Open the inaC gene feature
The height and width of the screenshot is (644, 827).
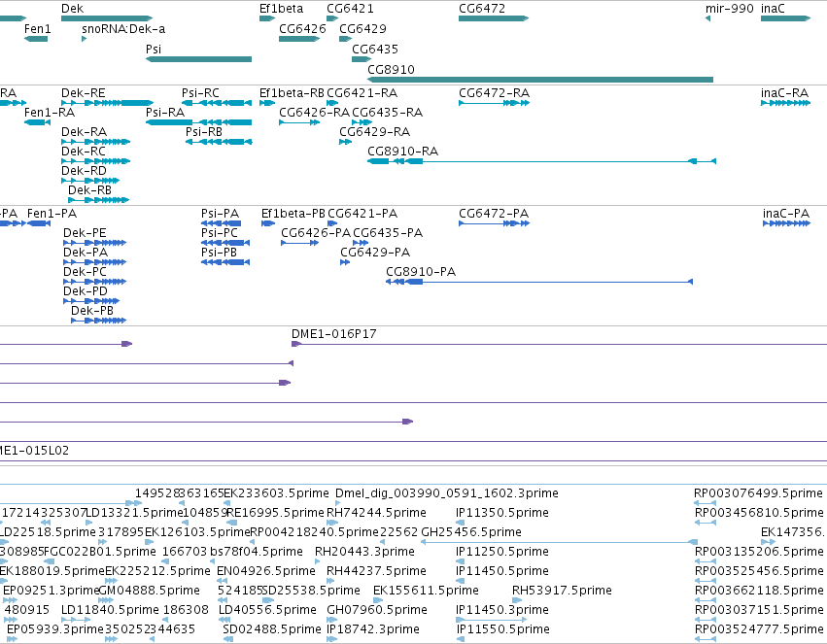click(x=785, y=18)
